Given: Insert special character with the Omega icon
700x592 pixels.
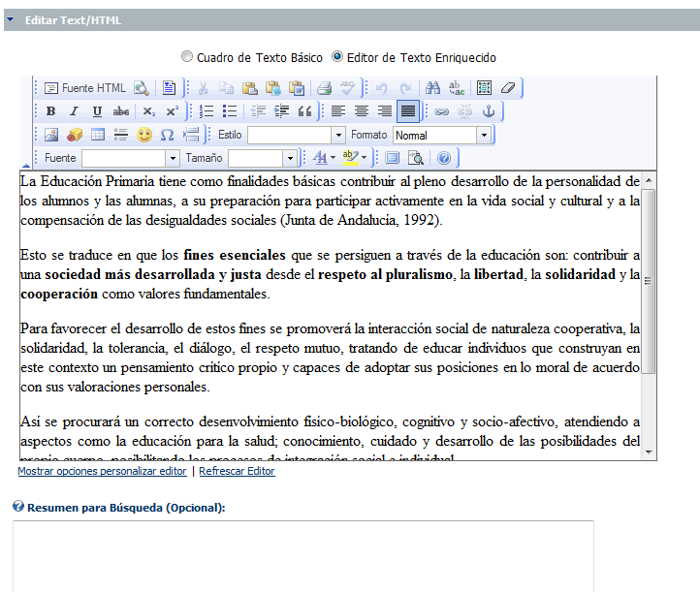Looking at the screenshot, I should point(168,135).
